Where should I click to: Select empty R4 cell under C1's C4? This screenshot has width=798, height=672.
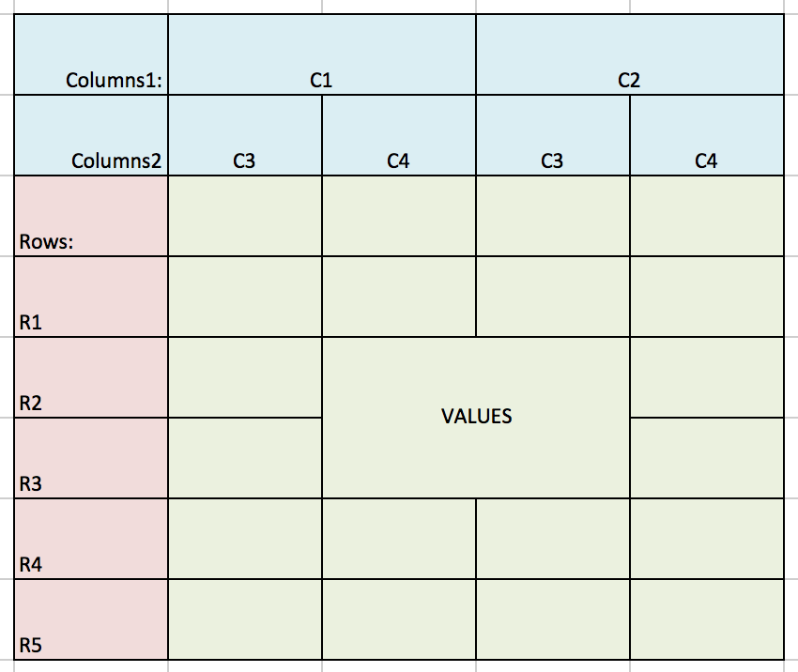398,539
